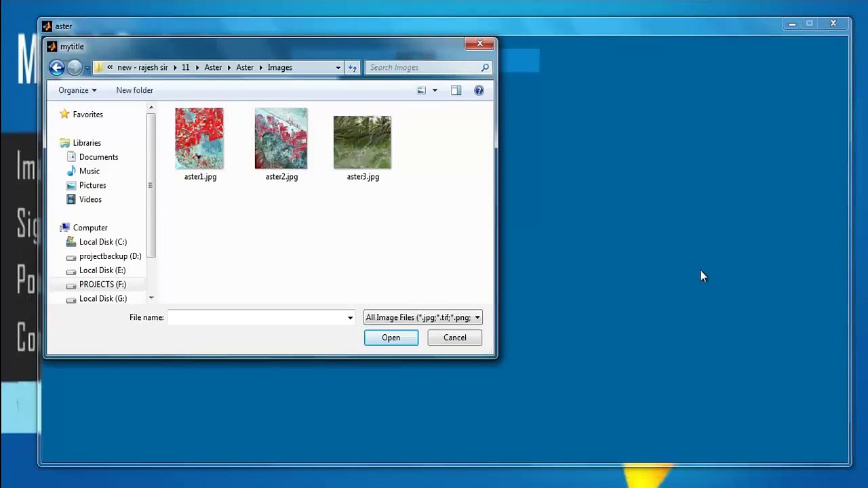Navigate to first Aster breadcrumb folder
This screenshot has width=868, height=488.
click(x=213, y=68)
